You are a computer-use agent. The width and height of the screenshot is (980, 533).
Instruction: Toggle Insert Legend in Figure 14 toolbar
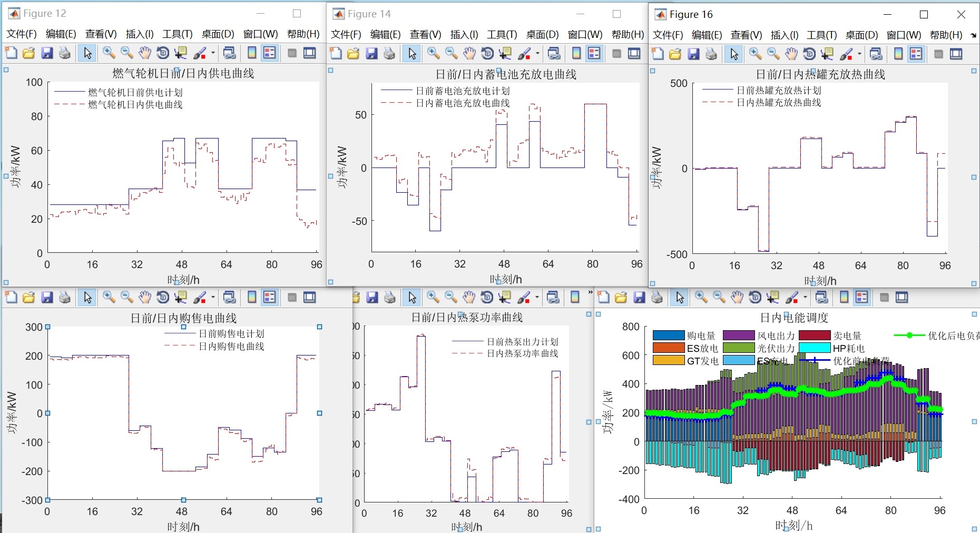click(x=594, y=53)
